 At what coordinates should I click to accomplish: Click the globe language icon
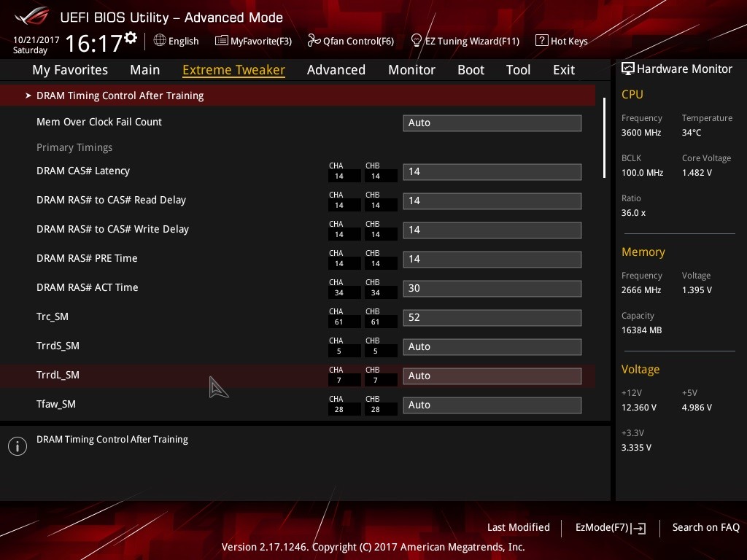pyautogui.click(x=160, y=40)
